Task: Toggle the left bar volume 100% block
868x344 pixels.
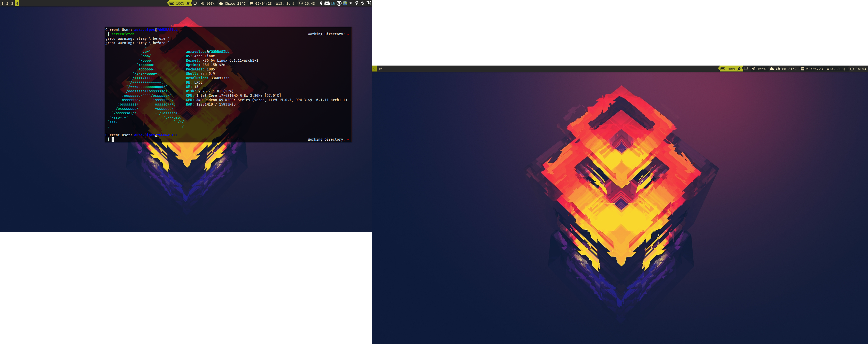Action: coord(207,3)
